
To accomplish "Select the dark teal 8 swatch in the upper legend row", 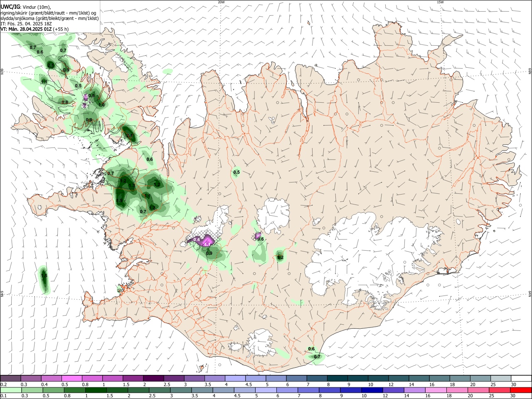I will 337,379.
